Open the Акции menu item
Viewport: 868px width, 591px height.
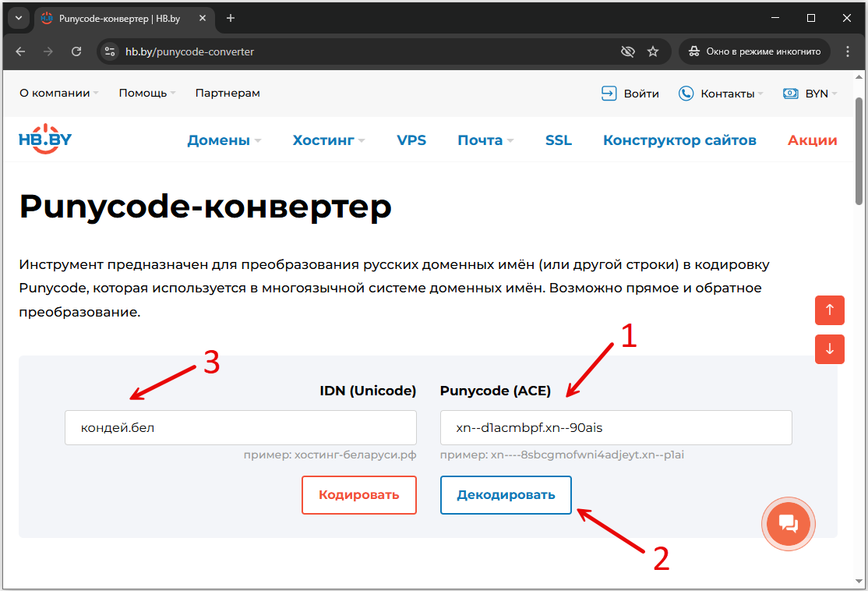[x=812, y=140]
